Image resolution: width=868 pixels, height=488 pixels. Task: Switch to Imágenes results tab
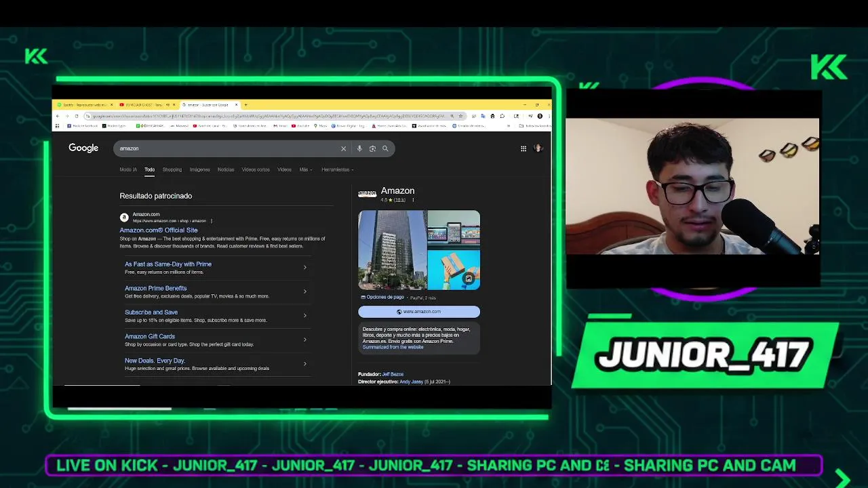pos(200,169)
